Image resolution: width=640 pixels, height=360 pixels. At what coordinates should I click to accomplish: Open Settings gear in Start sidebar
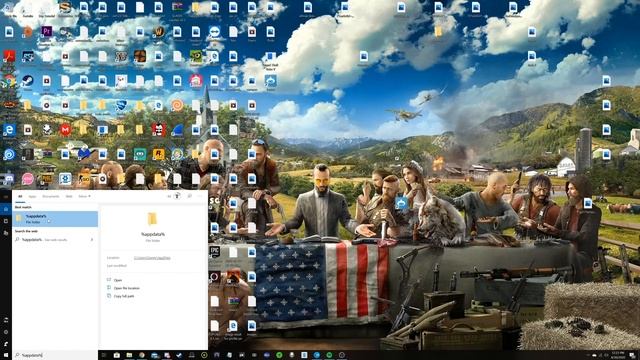(x=6, y=332)
